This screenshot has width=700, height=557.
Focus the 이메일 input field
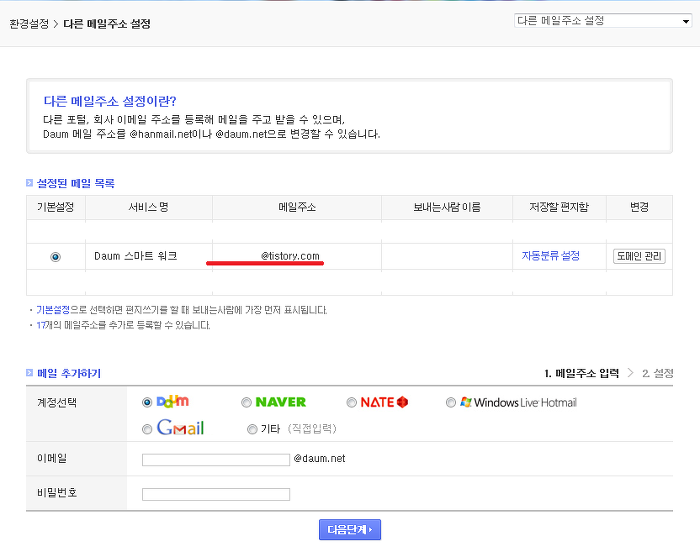click(x=216, y=460)
